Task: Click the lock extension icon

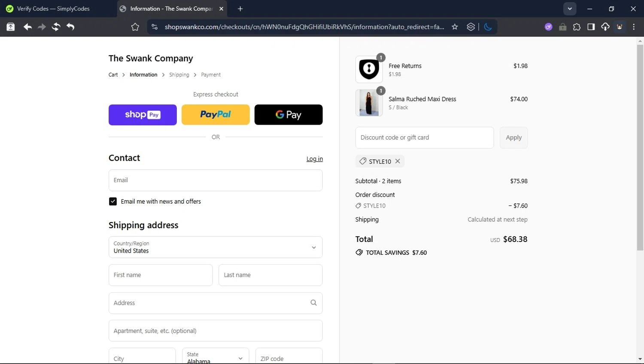Action: coord(562,27)
